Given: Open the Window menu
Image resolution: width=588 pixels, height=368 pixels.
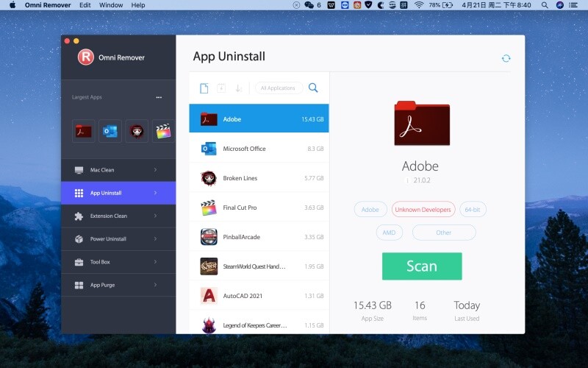Looking at the screenshot, I should (x=111, y=5).
